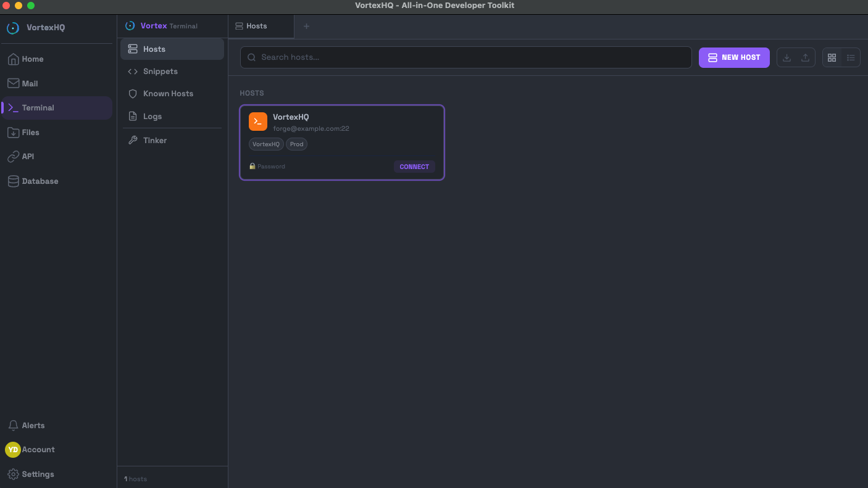Open the Files section

[x=31, y=132]
